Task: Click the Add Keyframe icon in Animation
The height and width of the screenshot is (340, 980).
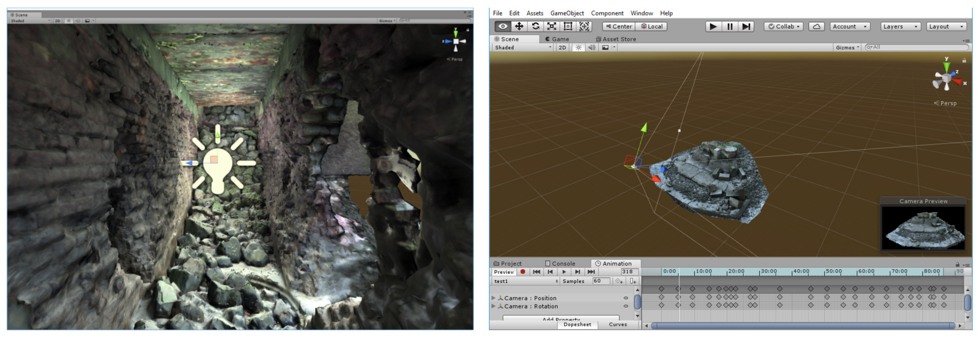Action: click(x=619, y=281)
